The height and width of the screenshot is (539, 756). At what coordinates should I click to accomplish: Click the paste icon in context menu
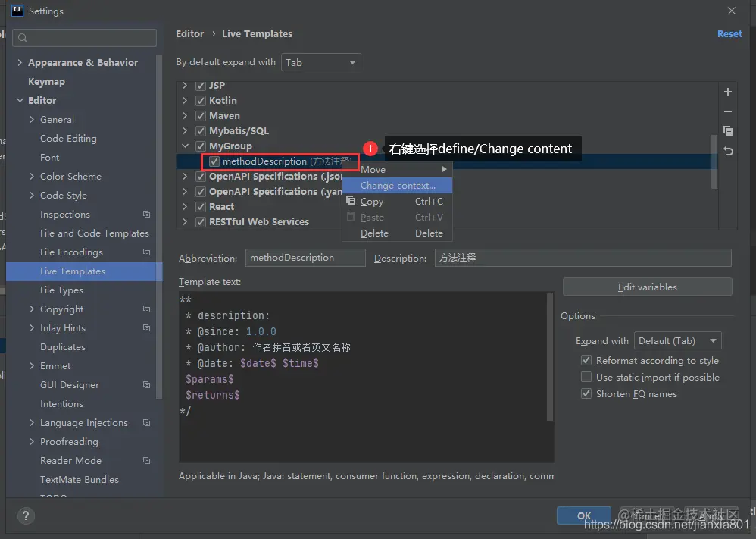[x=351, y=217]
